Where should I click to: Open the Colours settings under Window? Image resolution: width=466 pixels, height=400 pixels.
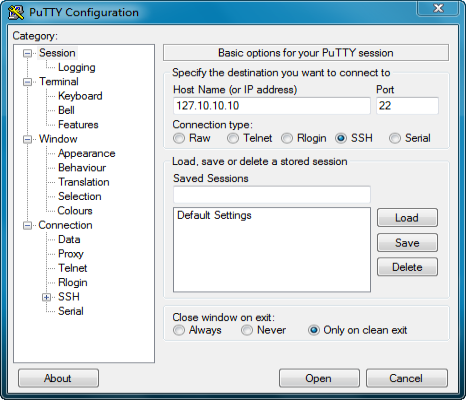tap(75, 211)
